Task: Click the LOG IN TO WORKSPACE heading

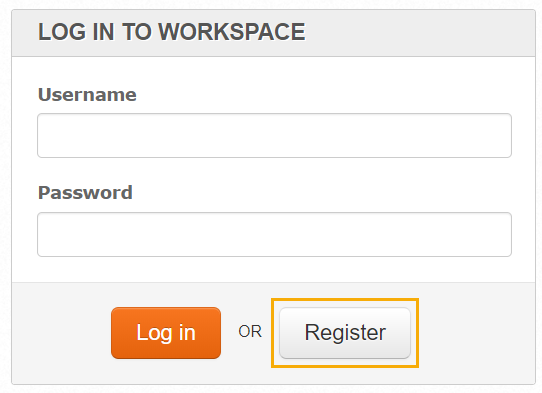Action: tap(171, 32)
